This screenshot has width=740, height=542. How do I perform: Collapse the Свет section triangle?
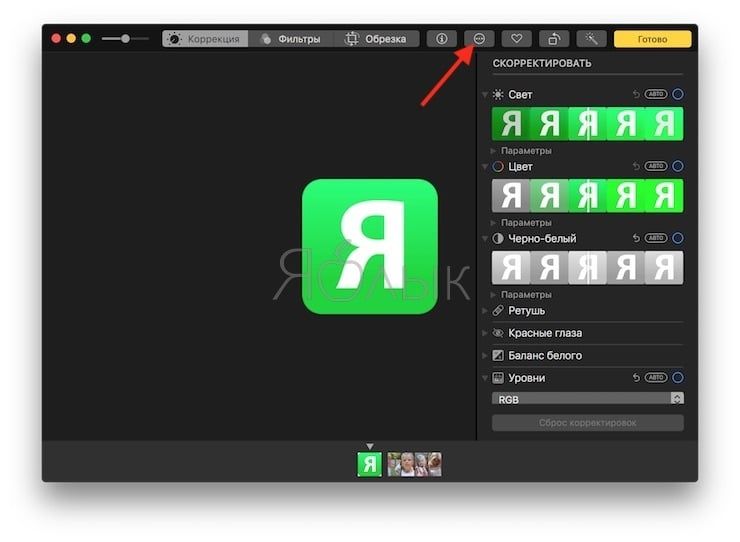click(x=485, y=95)
